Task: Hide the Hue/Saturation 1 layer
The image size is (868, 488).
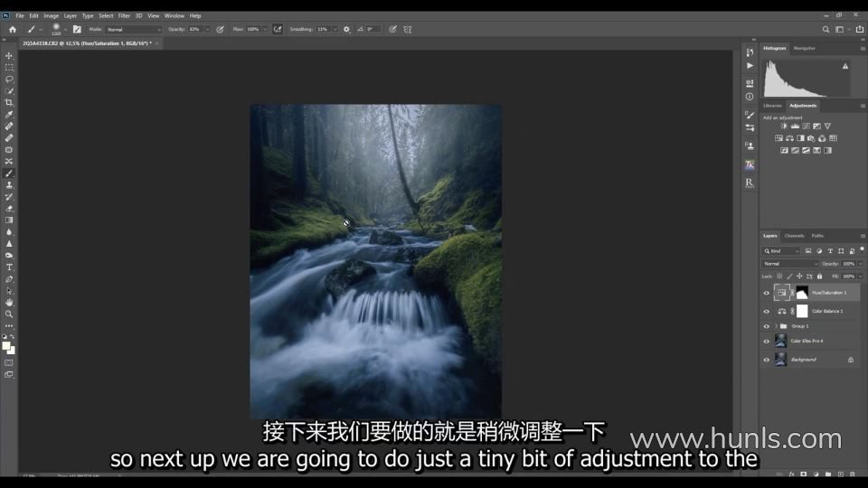Action: click(x=767, y=293)
